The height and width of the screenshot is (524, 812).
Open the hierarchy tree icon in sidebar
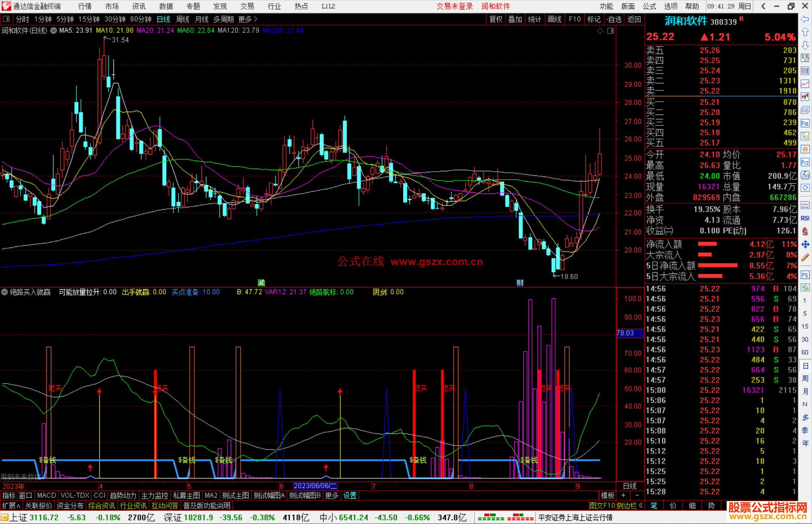pyautogui.click(x=805, y=136)
